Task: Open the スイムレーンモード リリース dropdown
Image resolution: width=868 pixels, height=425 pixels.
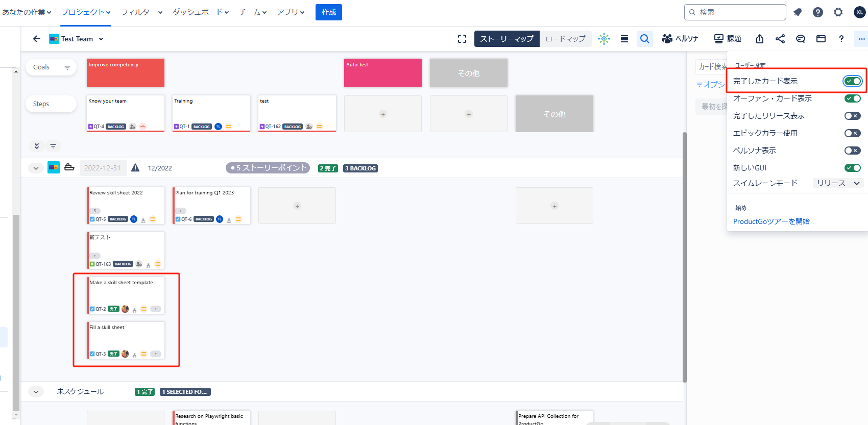Action: coord(838,183)
